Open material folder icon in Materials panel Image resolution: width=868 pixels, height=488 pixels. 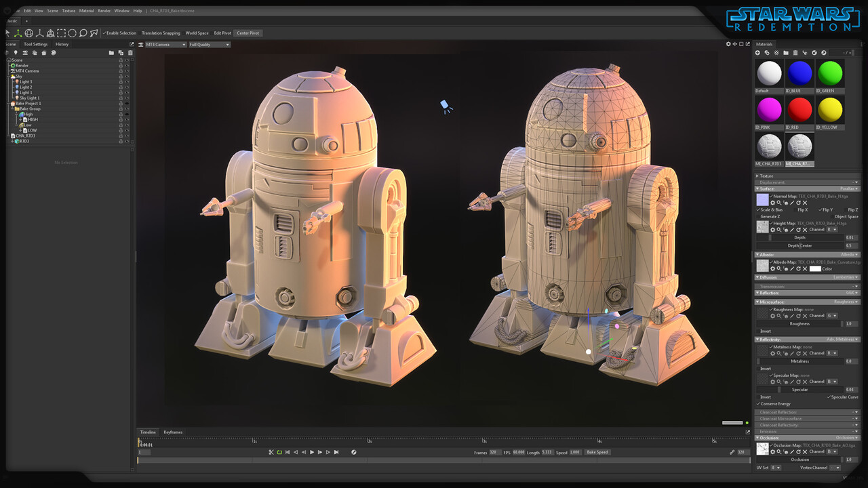click(x=786, y=53)
